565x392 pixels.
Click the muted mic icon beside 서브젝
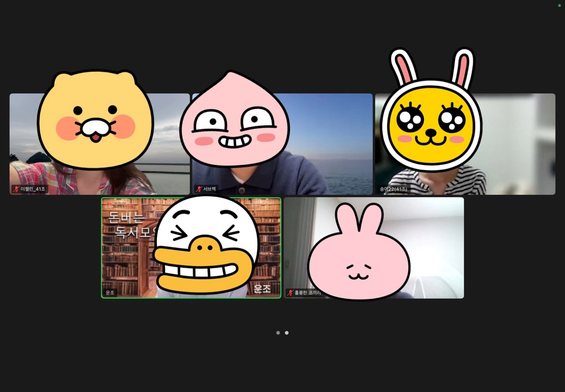(199, 189)
